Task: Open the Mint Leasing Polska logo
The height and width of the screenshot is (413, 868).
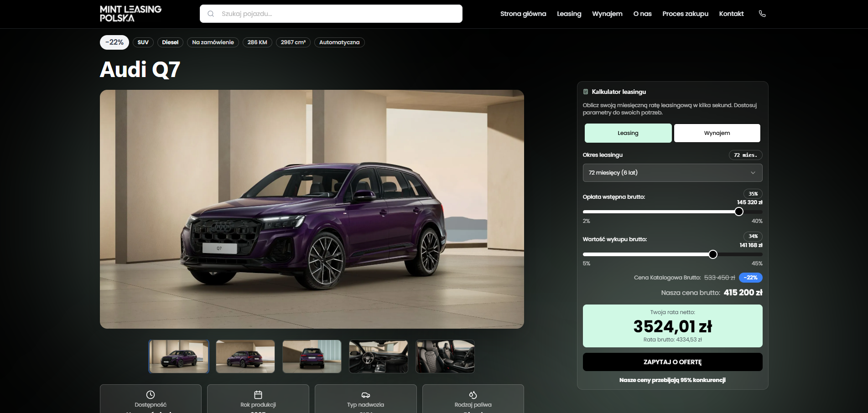Action: tap(130, 14)
